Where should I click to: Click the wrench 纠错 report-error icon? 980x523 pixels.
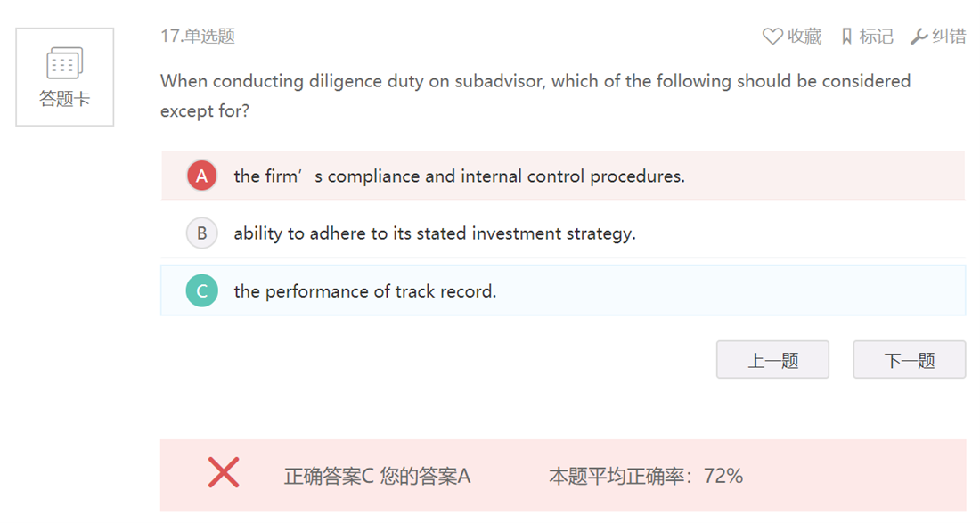919,37
